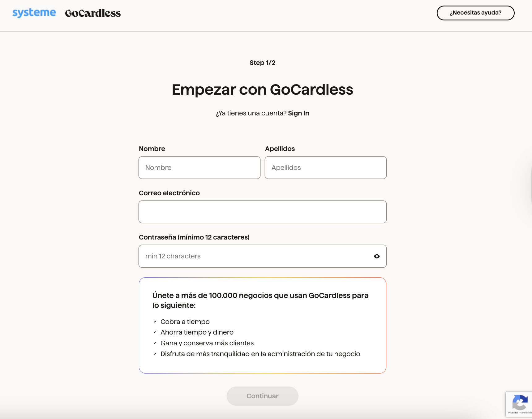Click the Disfruta de más tranquilidad item
Viewport: 532px width, 419px height.
pos(260,354)
